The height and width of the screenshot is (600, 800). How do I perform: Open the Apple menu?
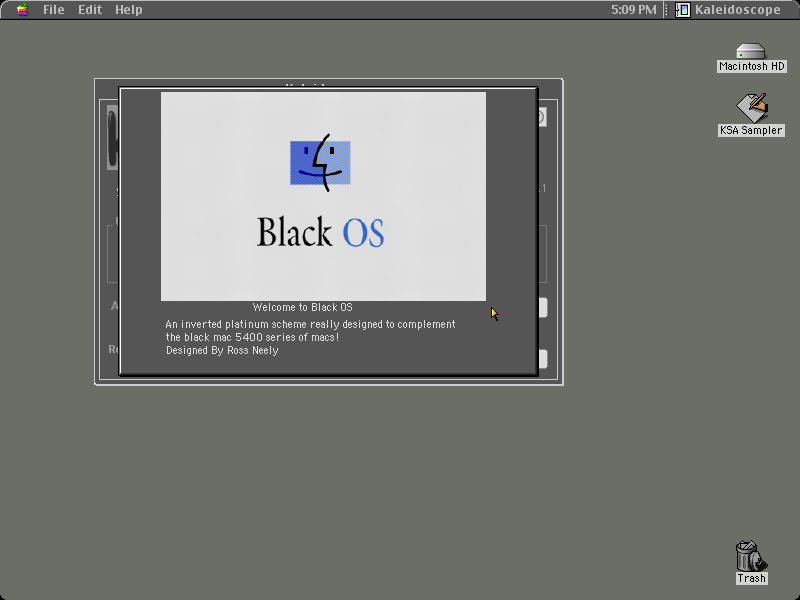click(x=22, y=10)
